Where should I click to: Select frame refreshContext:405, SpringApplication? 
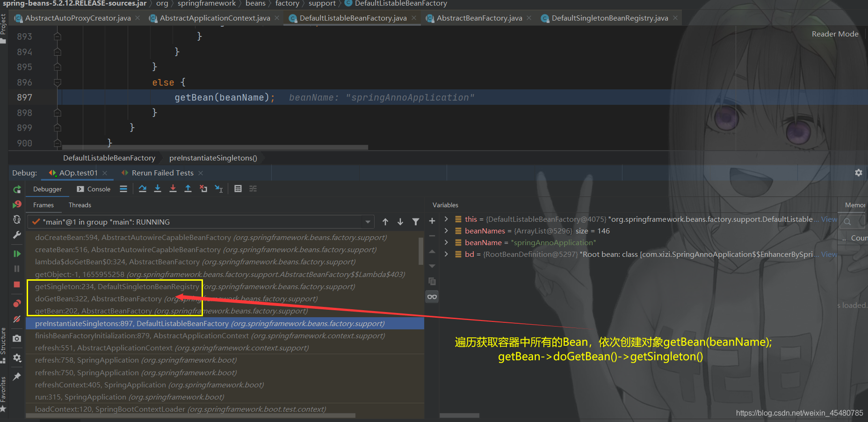(224, 385)
